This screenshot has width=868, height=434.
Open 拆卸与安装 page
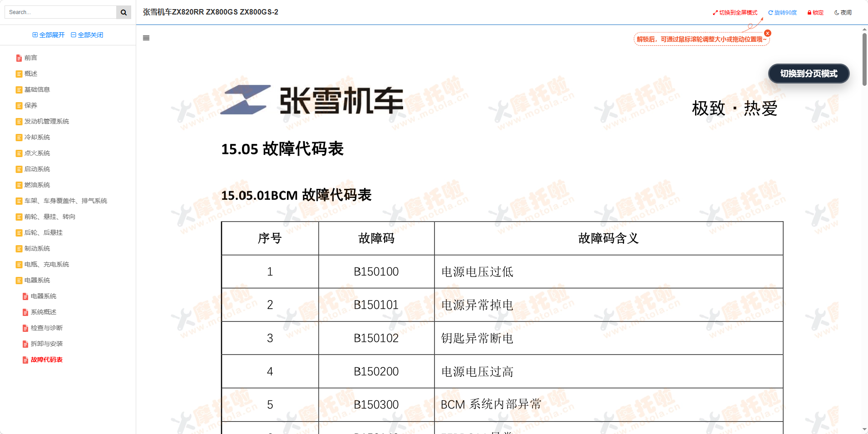tap(47, 344)
